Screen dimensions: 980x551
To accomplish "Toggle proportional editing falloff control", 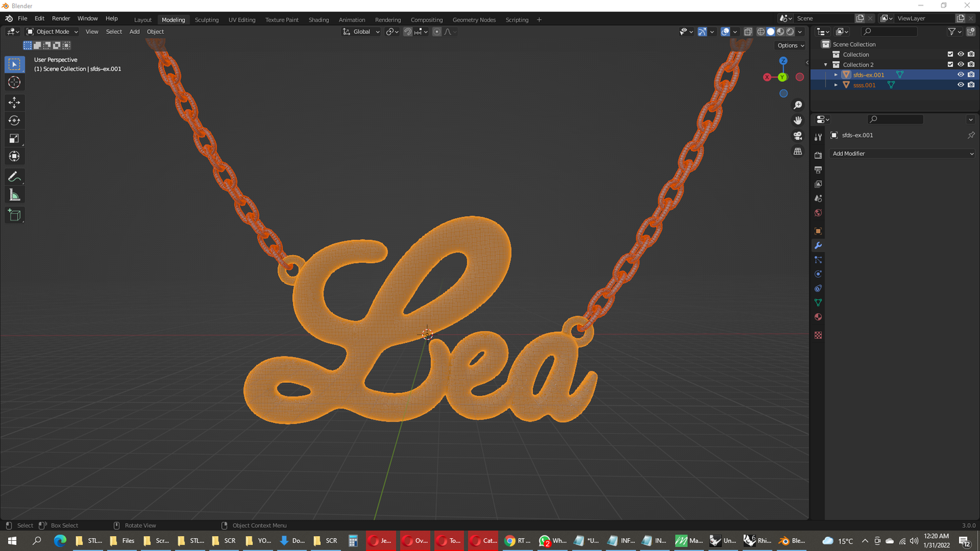I will click(448, 31).
